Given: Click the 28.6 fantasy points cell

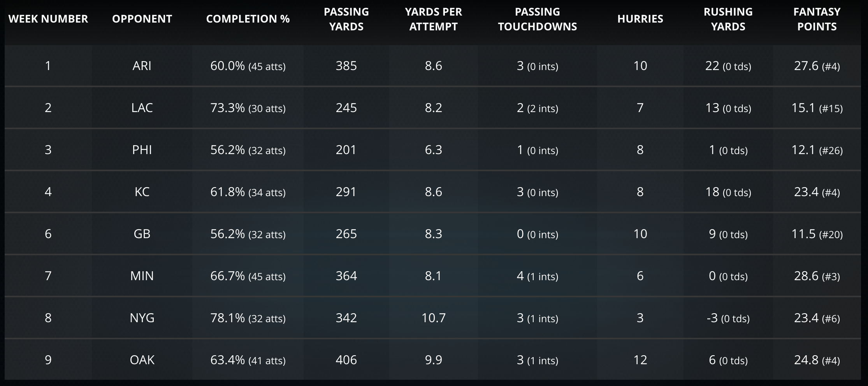Looking at the screenshot, I should 817,276.
